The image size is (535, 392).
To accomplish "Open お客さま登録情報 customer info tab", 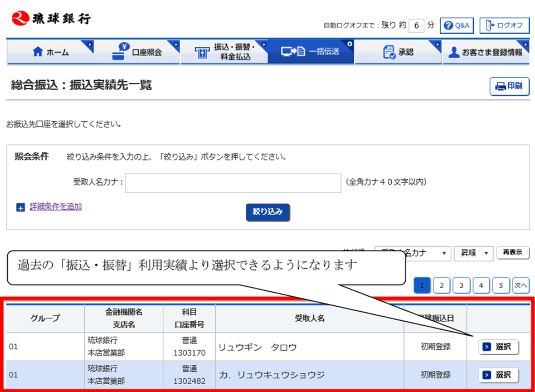I will click(x=485, y=52).
